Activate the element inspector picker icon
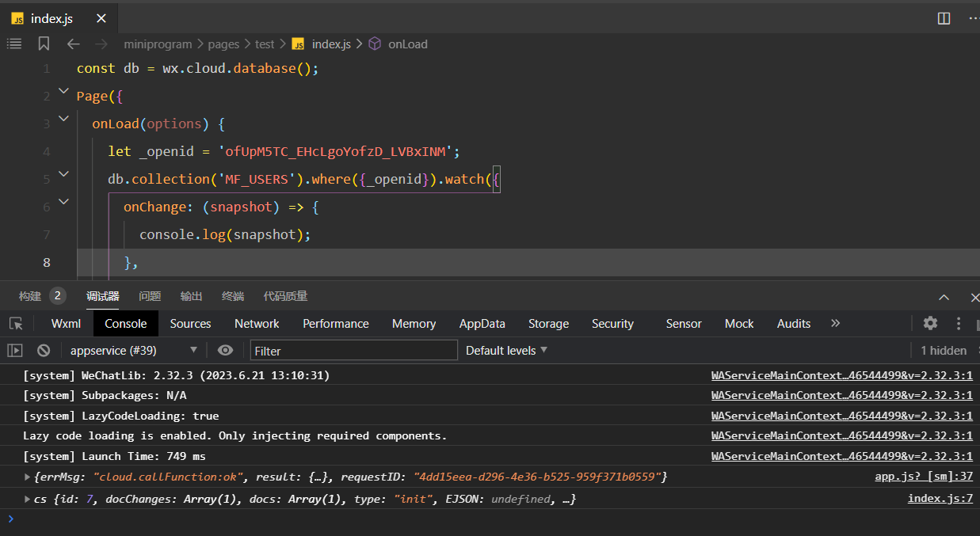Viewport: 980px width, 536px height. coord(16,323)
